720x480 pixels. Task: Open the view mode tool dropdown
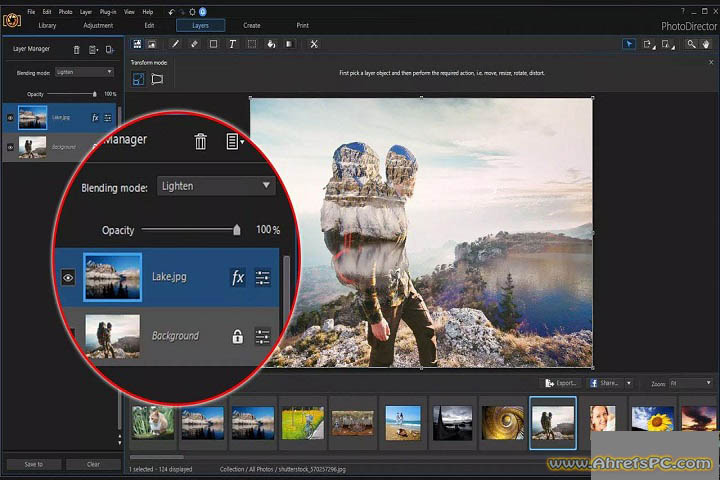tap(668, 44)
